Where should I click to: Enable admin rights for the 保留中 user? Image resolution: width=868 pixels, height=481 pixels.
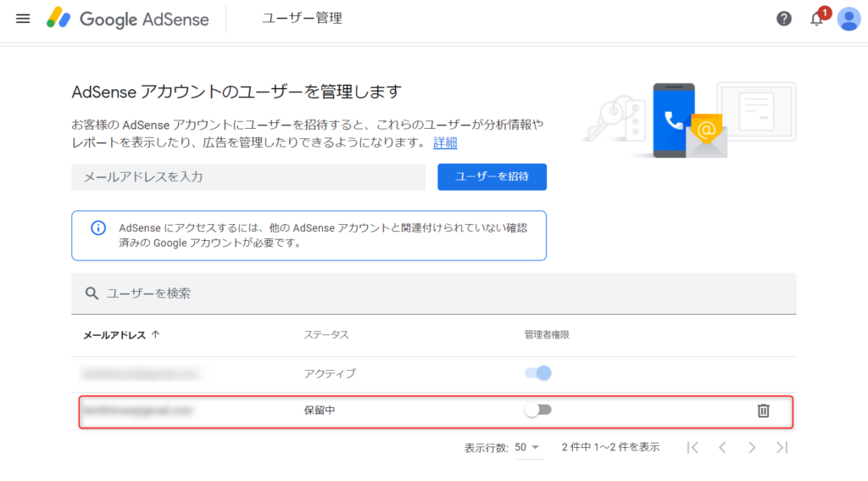pos(538,410)
